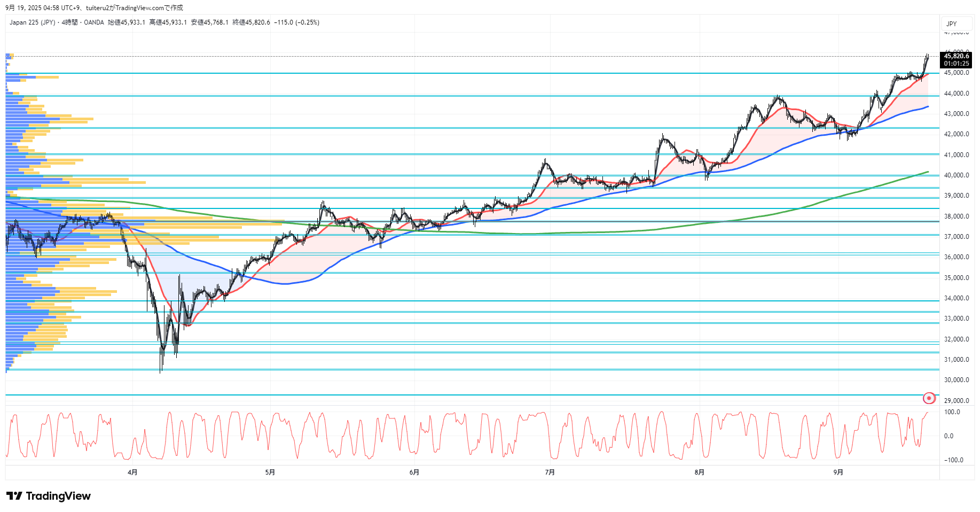This screenshot has width=980, height=512.
Task: Click the 始値 45,933.1 open value
Action: click(127, 22)
